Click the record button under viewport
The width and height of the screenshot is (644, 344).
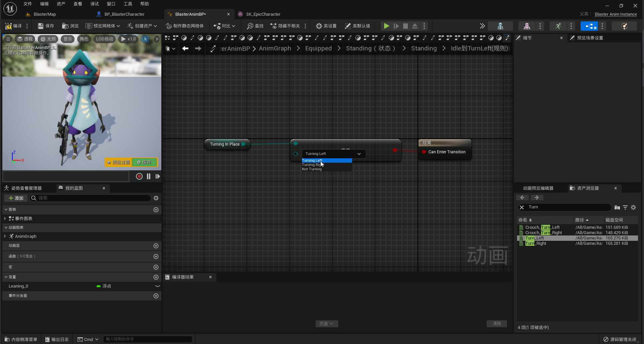139,176
